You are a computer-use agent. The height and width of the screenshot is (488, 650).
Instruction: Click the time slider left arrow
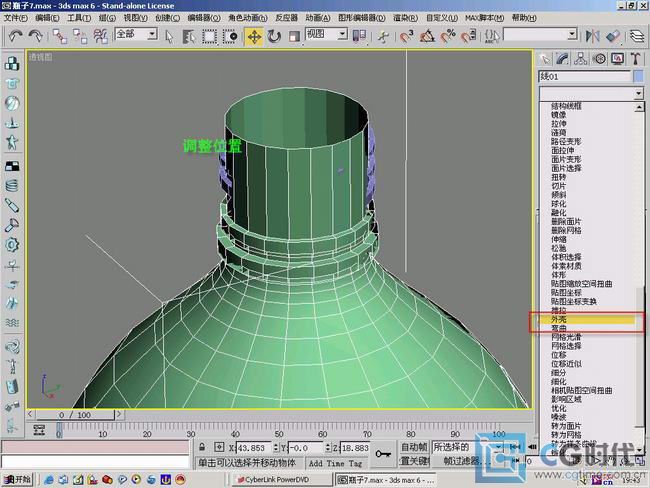tap(31, 414)
